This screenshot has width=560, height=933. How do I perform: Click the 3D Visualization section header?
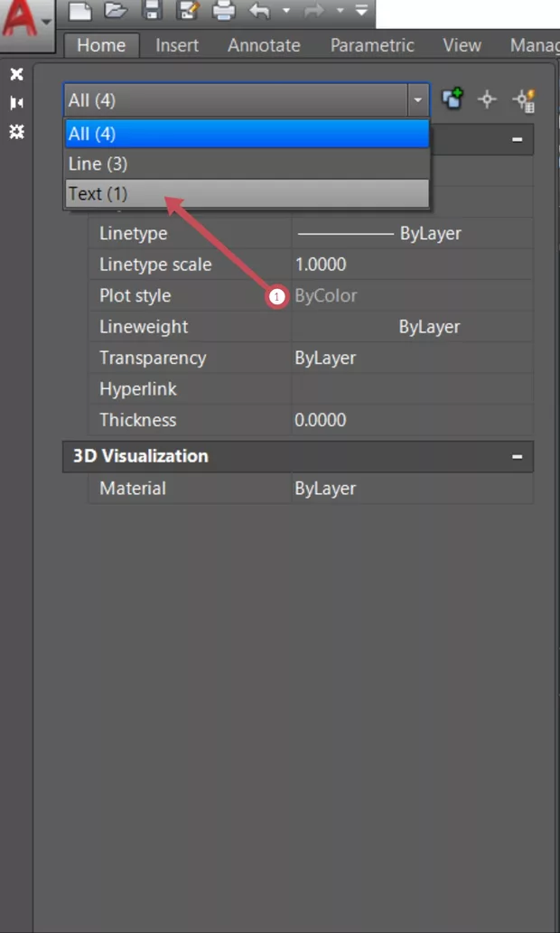pyautogui.click(x=298, y=456)
